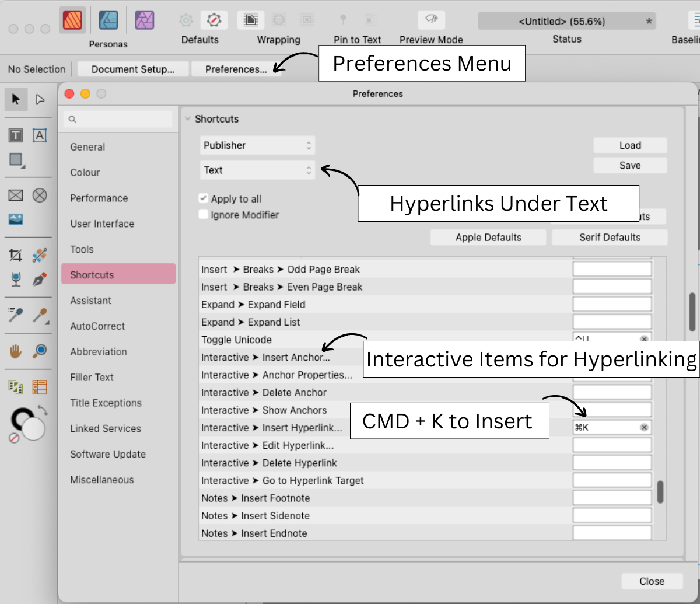Image resolution: width=700 pixels, height=604 pixels.
Task: Select the Frame Text tool
Action: click(x=16, y=135)
